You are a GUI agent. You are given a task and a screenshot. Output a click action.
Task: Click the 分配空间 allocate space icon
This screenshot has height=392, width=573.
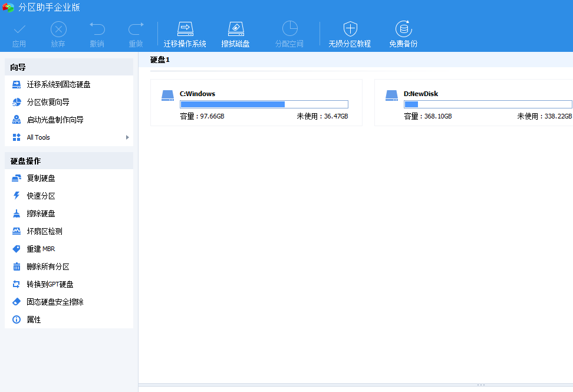point(289,29)
